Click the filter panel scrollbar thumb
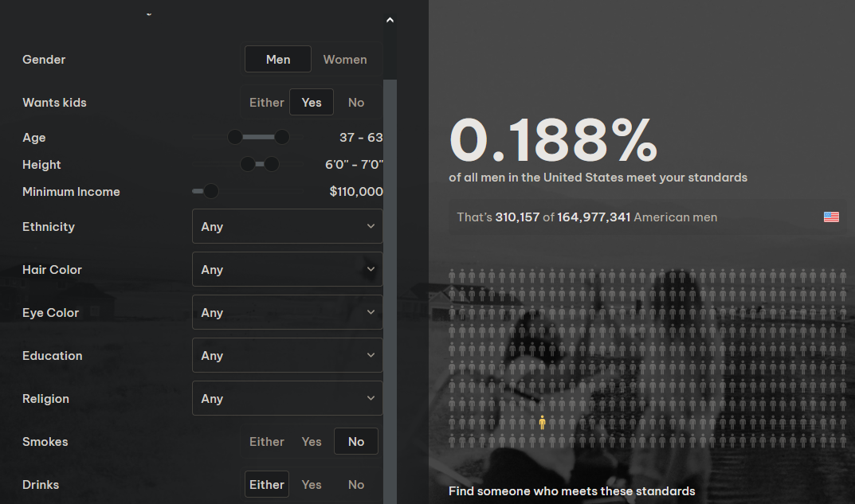Image resolution: width=855 pixels, height=504 pixels. 390,291
